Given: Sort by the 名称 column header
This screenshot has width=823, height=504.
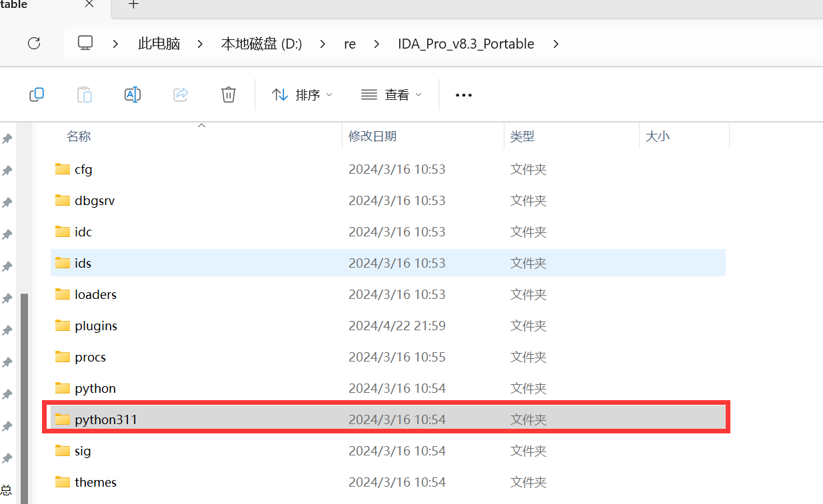Looking at the screenshot, I should 79,136.
